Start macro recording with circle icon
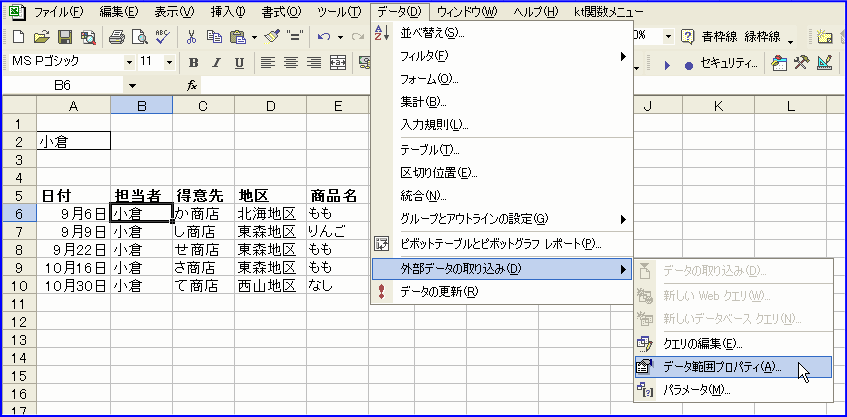Screen dimensions: 847x417 (688, 65)
